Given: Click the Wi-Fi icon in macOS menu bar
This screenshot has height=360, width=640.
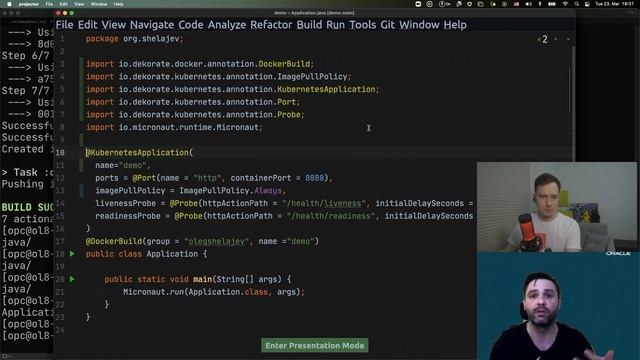Looking at the screenshot, I should coord(565,4).
